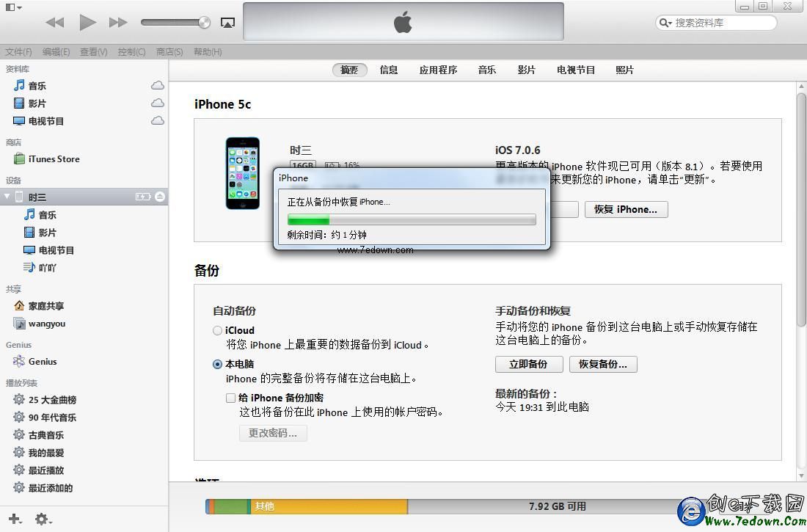This screenshot has width=807, height=532.
Task: Open the AirPlay output icon
Action: [227, 23]
